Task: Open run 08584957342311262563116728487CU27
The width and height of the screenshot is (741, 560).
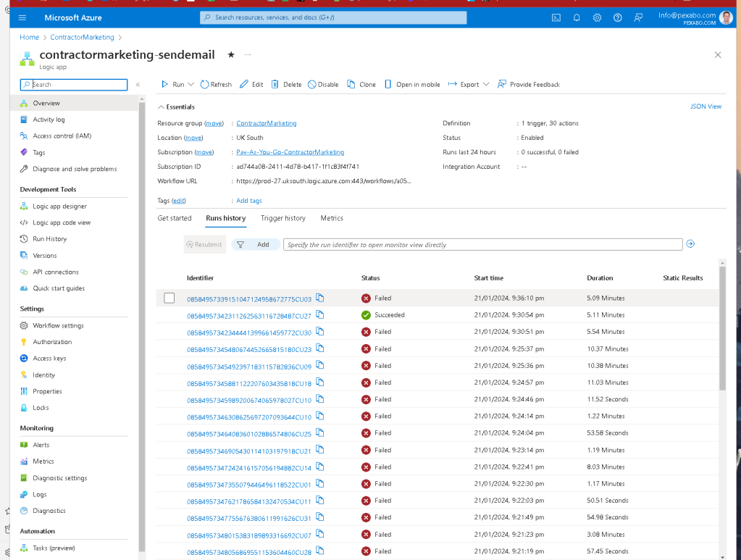Action: point(249,316)
